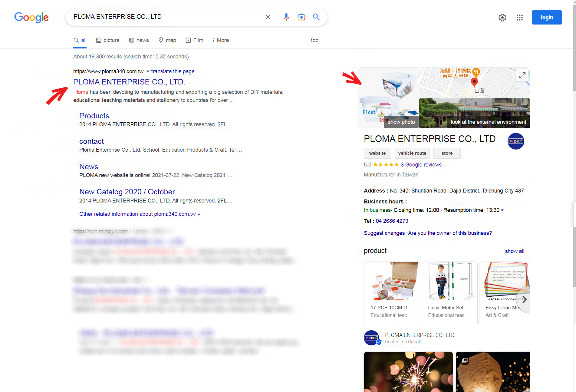Start voice search with microphone icon

pos(286,17)
